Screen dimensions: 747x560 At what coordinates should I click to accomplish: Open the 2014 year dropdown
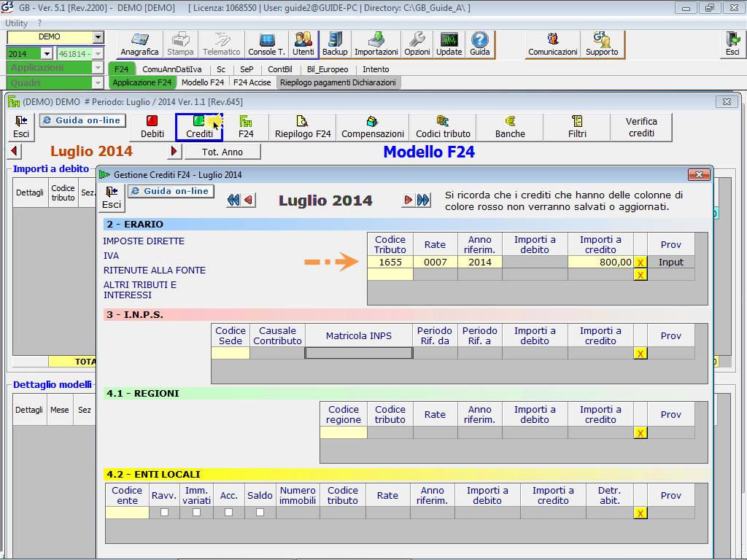click(x=47, y=53)
